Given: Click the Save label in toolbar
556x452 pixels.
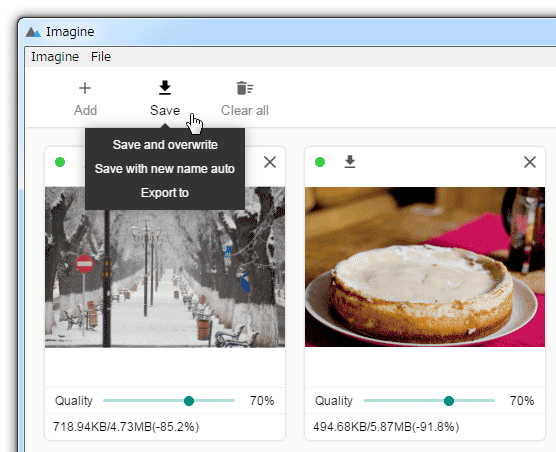Looking at the screenshot, I should click(x=165, y=110).
